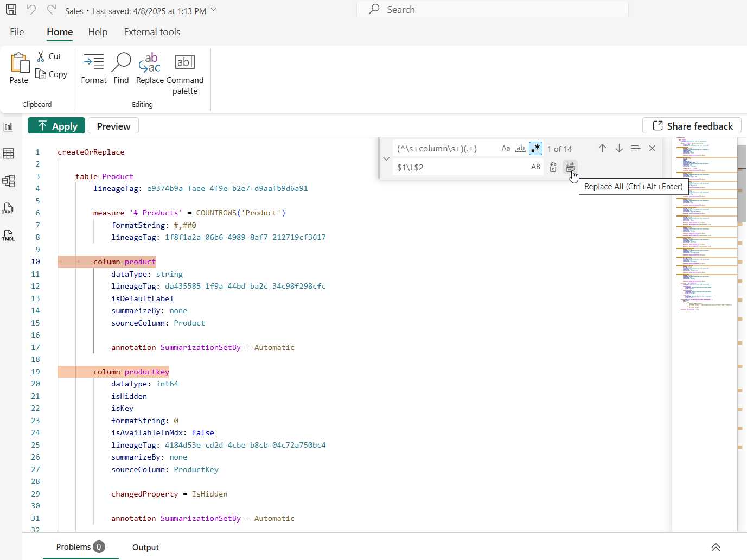The height and width of the screenshot is (560, 747).
Task: Switch to the Report view icon
Action: 8,126
